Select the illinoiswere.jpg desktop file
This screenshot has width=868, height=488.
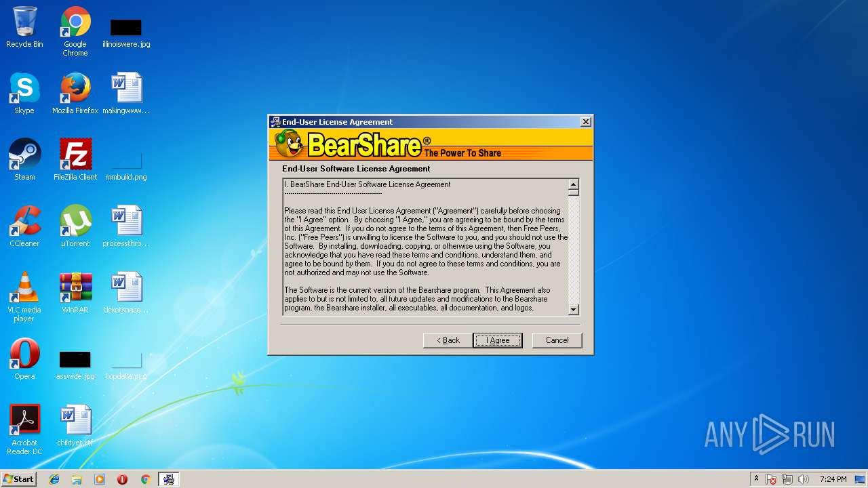click(126, 33)
